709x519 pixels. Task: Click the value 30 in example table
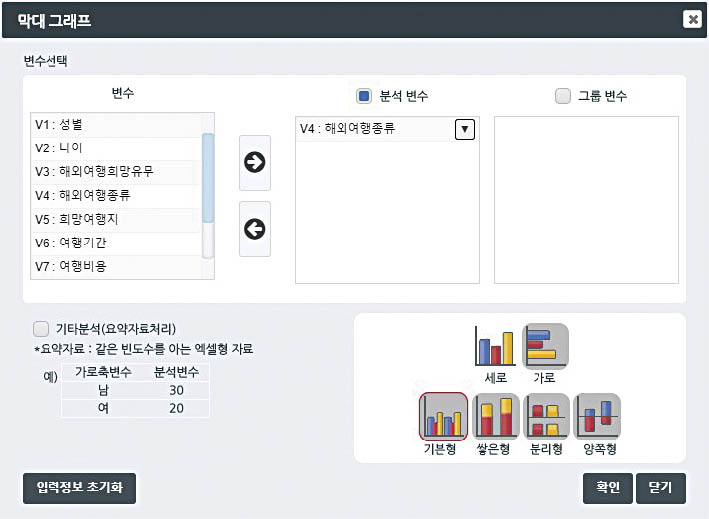point(176,390)
